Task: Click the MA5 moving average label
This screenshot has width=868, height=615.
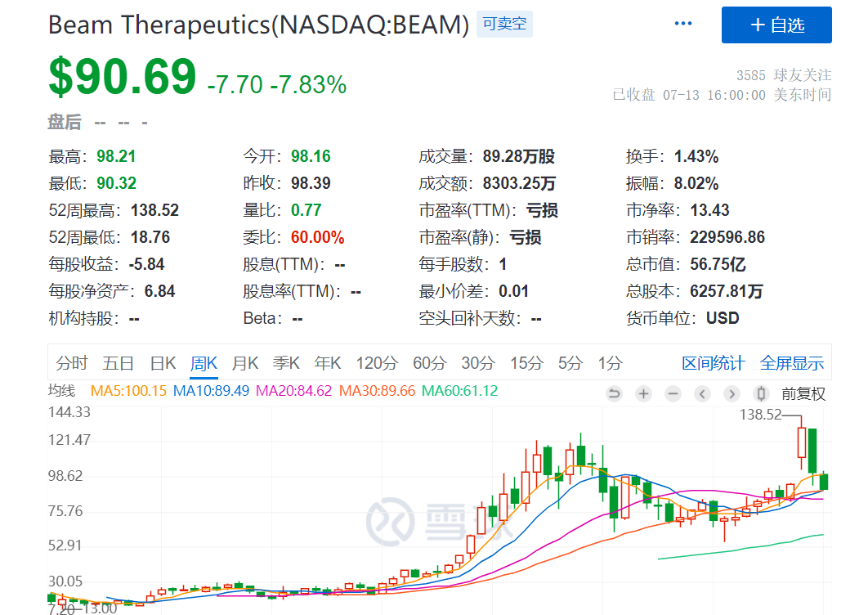Action: pyautogui.click(x=128, y=391)
